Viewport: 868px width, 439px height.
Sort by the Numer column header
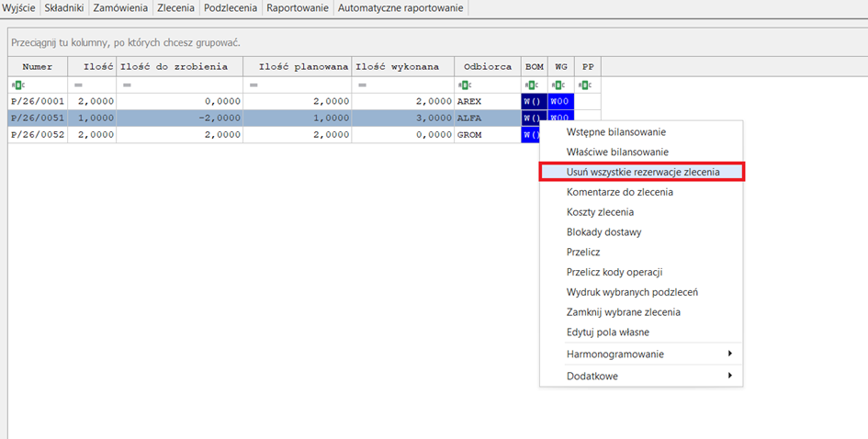click(38, 66)
